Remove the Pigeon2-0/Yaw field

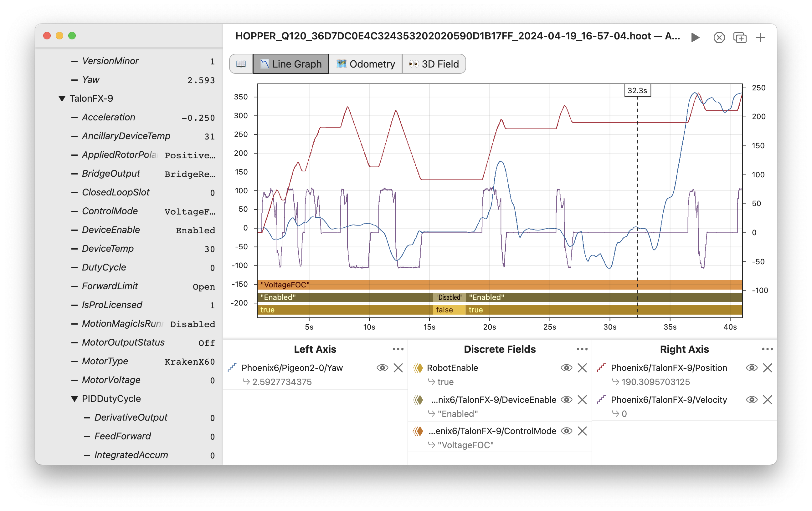point(398,367)
